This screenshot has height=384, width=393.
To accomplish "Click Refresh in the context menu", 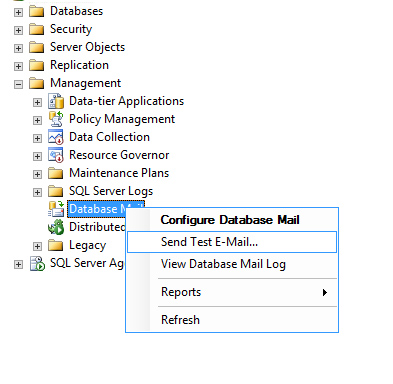I will click(x=180, y=320).
